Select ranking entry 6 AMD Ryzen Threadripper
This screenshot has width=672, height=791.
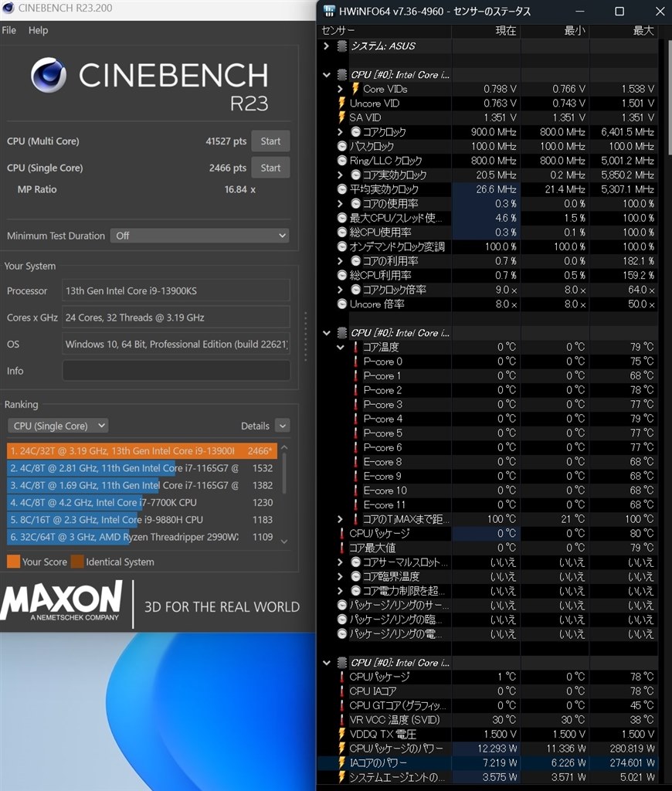(142, 537)
